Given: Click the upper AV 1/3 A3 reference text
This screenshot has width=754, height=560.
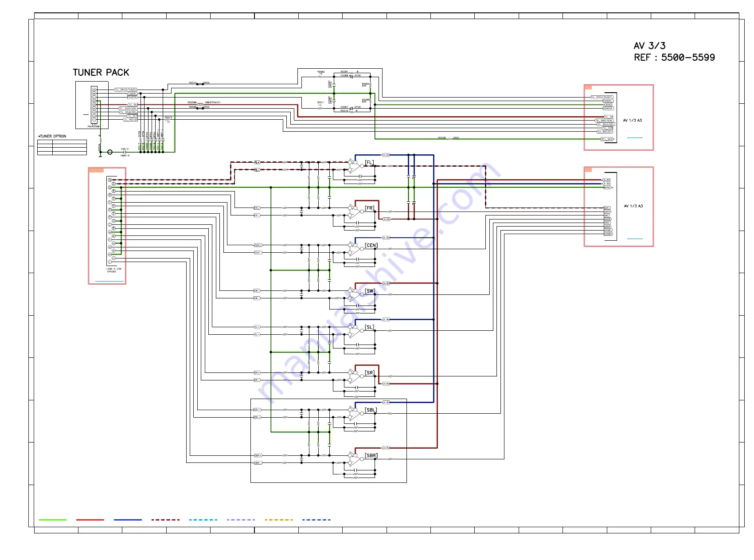Looking at the screenshot, I should [633, 121].
